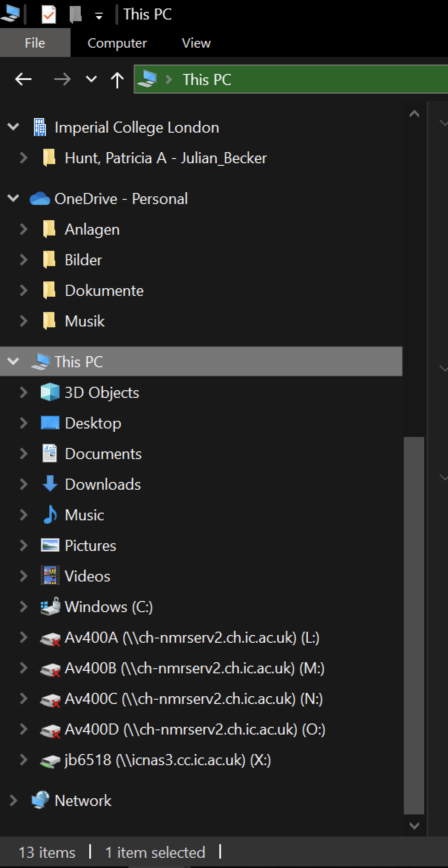Click the Downloads arrow icon
The width and height of the screenshot is (448, 868).
coord(50,484)
